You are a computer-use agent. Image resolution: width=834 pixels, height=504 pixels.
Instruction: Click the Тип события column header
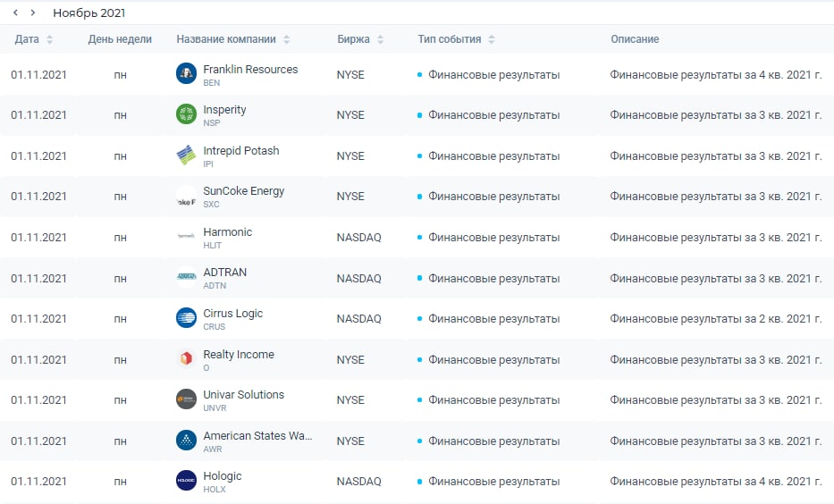coord(450,39)
